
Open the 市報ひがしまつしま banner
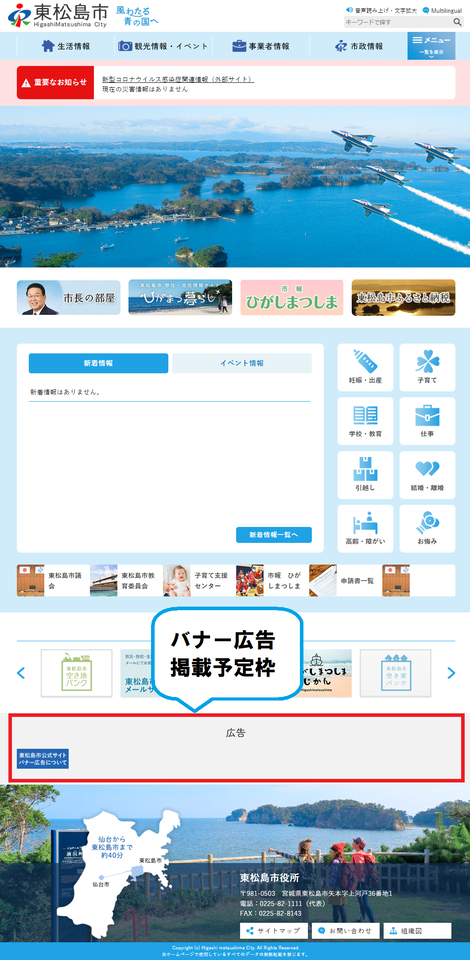(292, 298)
